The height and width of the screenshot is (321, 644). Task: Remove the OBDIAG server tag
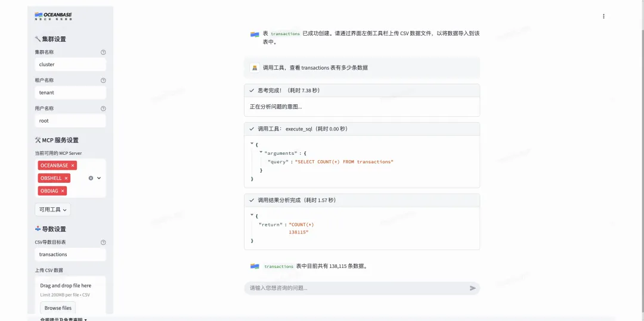pyautogui.click(x=63, y=191)
